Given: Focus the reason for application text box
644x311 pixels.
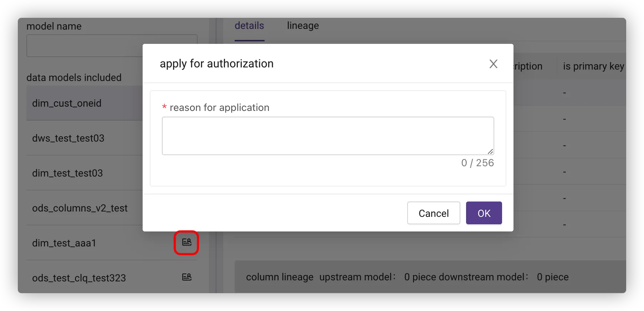Looking at the screenshot, I should 328,136.
